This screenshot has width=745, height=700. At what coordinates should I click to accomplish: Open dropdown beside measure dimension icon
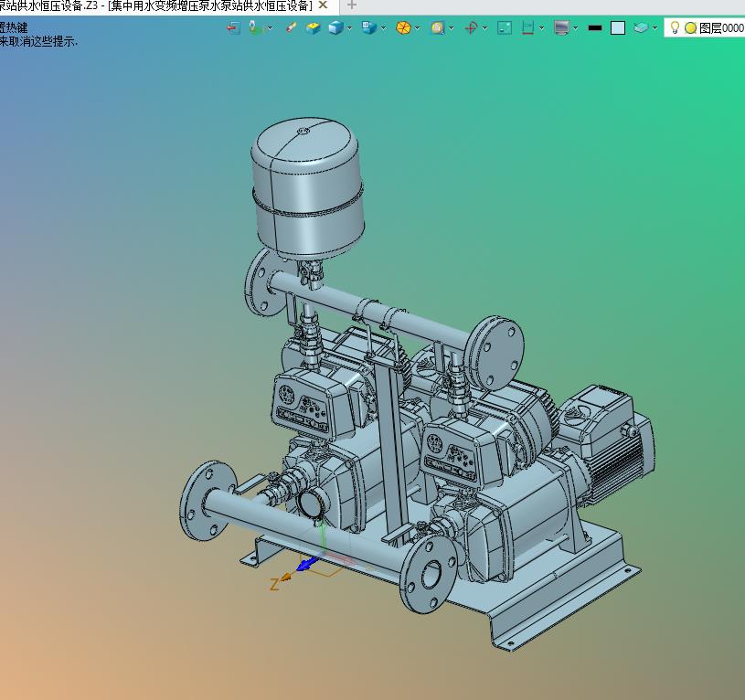(x=542, y=28)
